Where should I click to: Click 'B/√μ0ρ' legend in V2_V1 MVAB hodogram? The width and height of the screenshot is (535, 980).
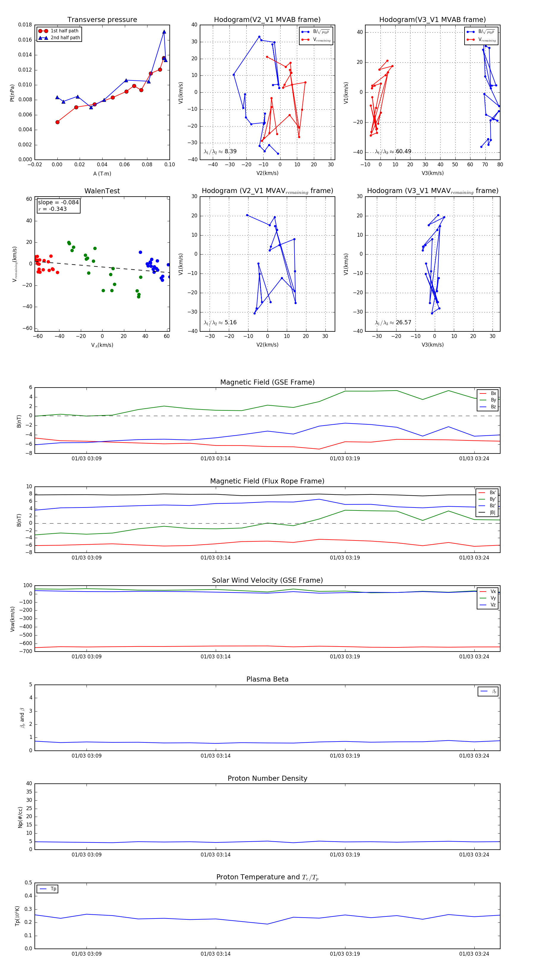[x=316, y=32]
